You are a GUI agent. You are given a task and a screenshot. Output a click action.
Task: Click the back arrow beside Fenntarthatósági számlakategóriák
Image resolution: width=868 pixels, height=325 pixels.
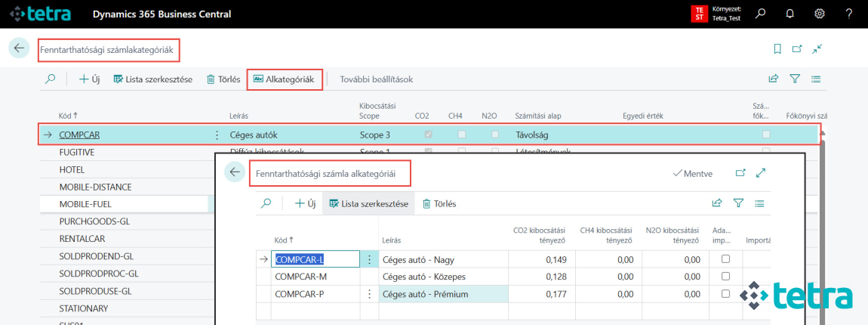click(19, 48)
